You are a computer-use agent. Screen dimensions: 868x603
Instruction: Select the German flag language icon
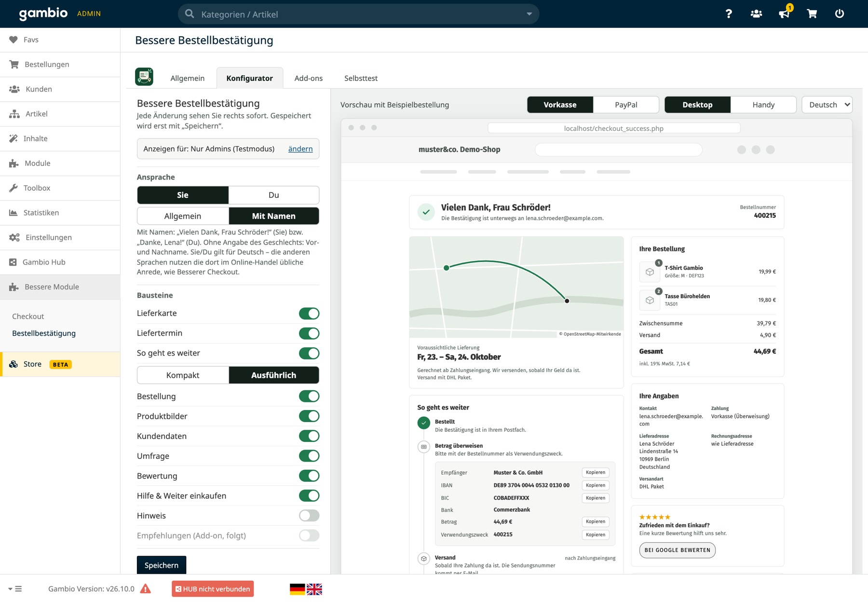[x=297, y=589]
